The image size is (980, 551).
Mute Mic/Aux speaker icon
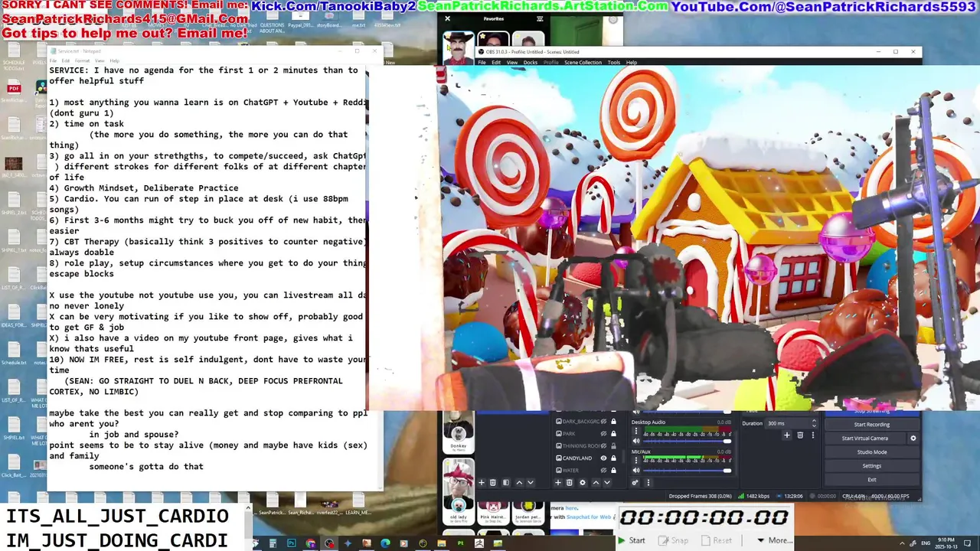pyautogui.click(x=636, y=470)
